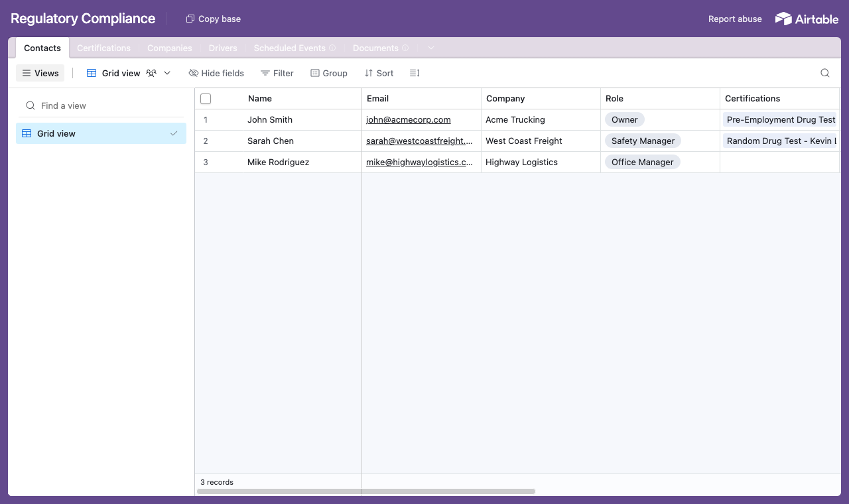Image resolution: width=849 pixels, height=504 pixels.
Task: Click the Regulatory Compliance base title
Action: click(x=83, y=19)
